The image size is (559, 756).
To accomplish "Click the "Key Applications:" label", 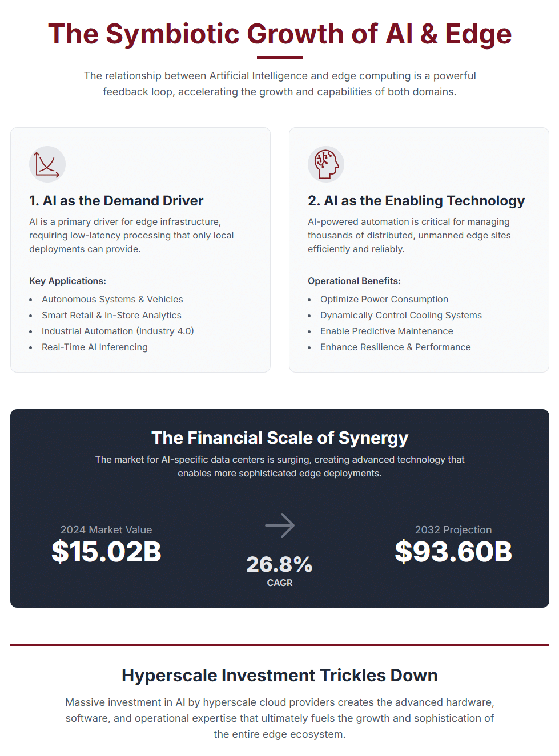I will coord(67,281).
